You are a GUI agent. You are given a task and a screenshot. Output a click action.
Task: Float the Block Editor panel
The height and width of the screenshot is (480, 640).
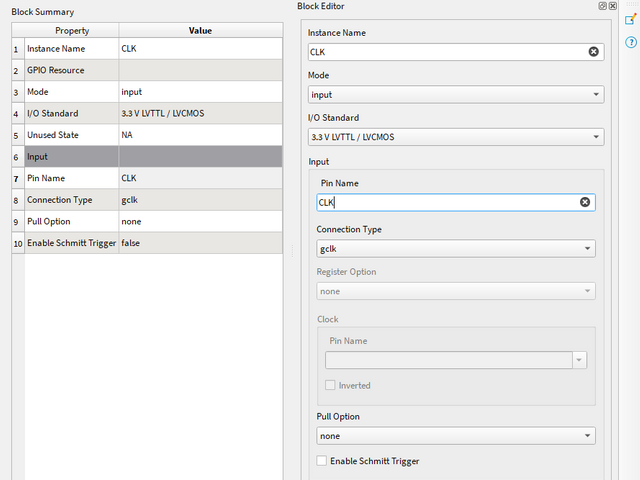click(x=603, y=6)
